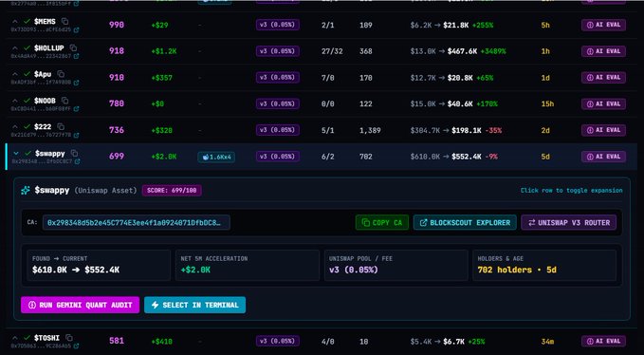Click the green checkmark beside $HOLLUP

coord(28,47)
